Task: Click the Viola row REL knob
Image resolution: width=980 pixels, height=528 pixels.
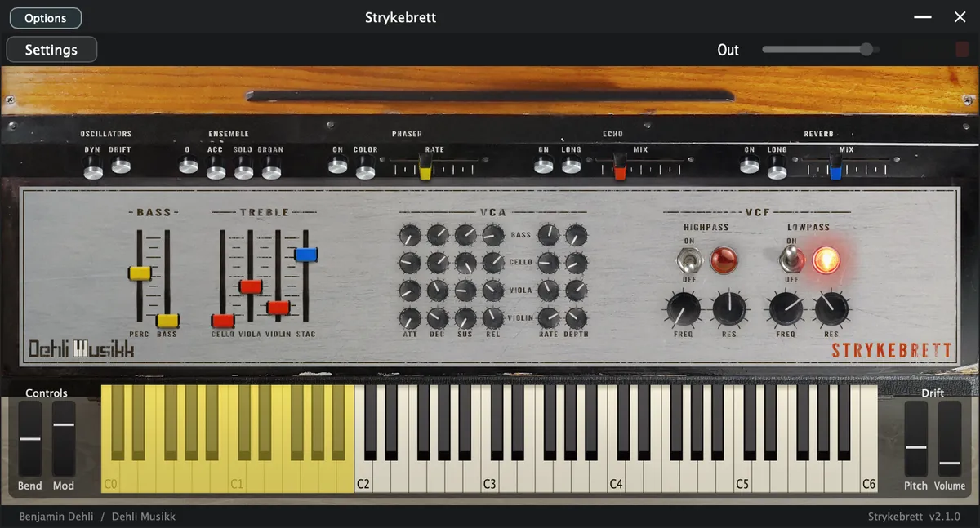Action: (x=493, y=291)
